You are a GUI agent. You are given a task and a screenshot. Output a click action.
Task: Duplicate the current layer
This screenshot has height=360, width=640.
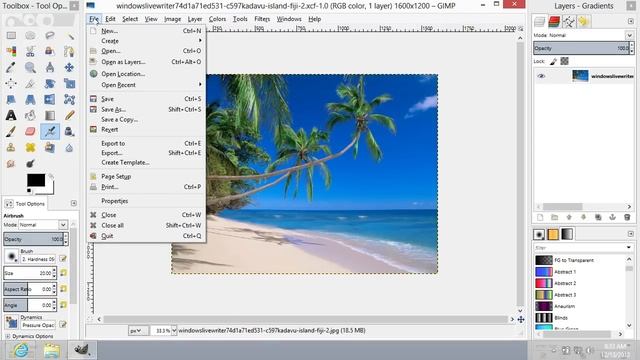point(598,218)
